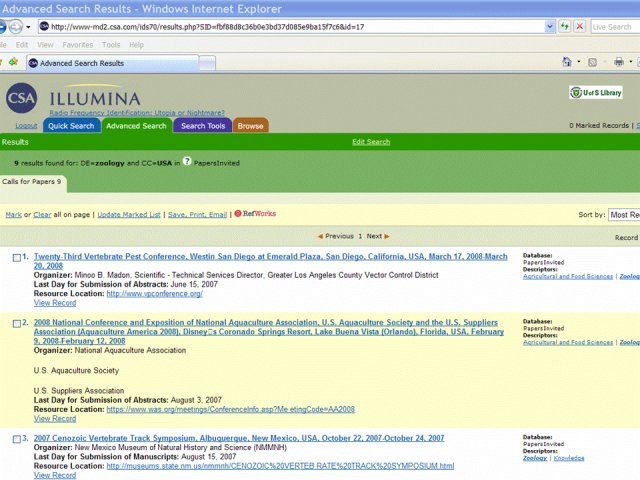Click the Logout link
This screenshot has width=640, height=480.
click(x=27, y=126)
